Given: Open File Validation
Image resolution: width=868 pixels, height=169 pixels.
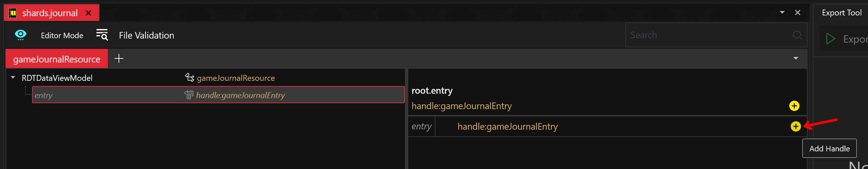Looking at the screenshot, I should pyautogui.click(x=146, y=35).
